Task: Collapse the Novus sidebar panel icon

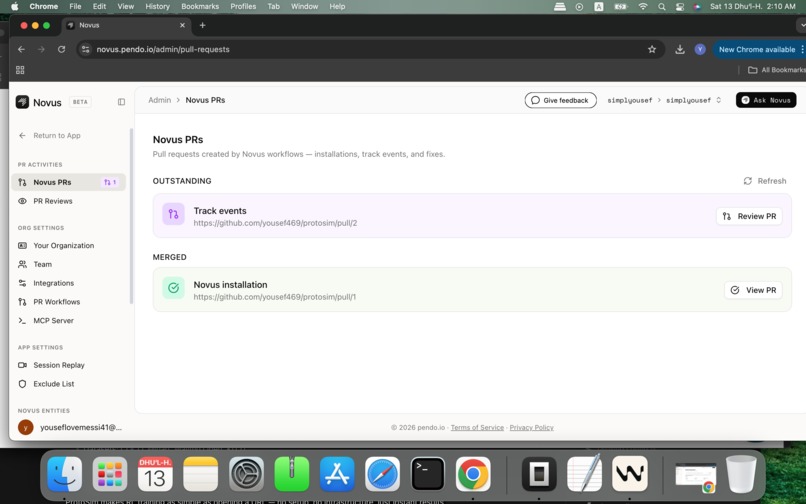Action: pos(121,102)
